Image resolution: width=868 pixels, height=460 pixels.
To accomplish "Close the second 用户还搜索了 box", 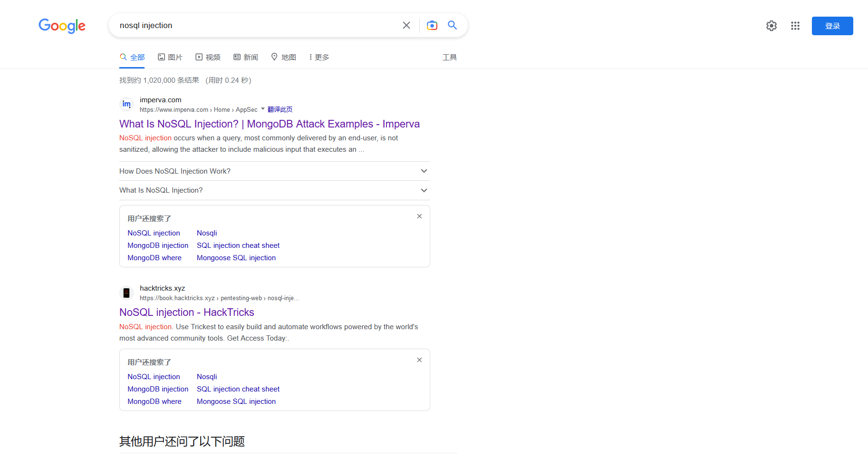I will click(x=419, y=360).
